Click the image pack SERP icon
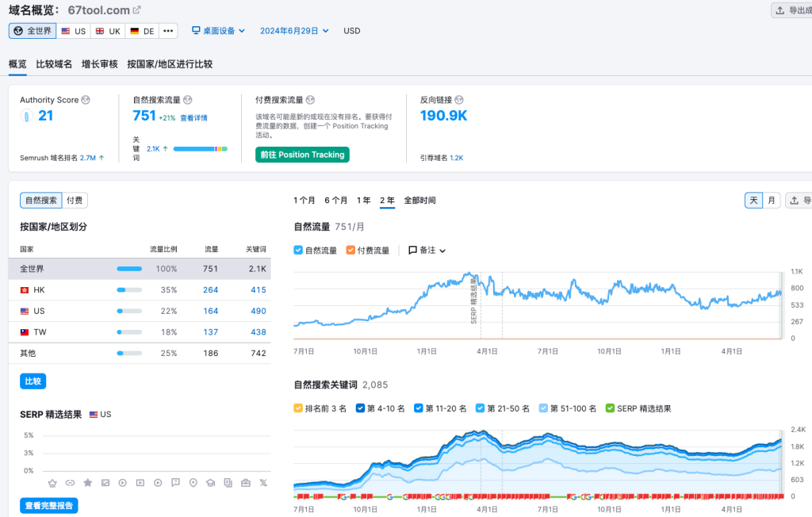This screenshot has width=812, height=517. [105, 483]
